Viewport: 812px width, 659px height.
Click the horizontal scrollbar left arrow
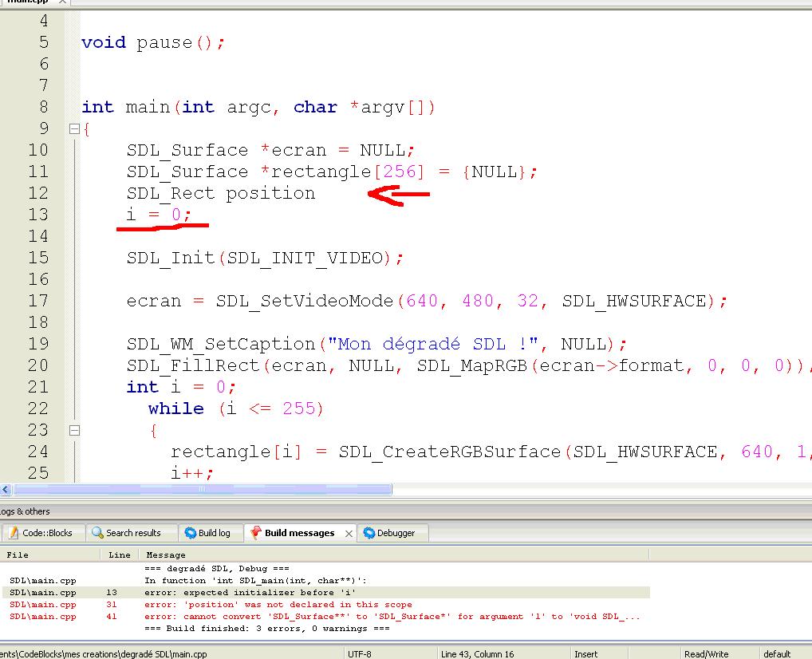(x=6, y=489)
